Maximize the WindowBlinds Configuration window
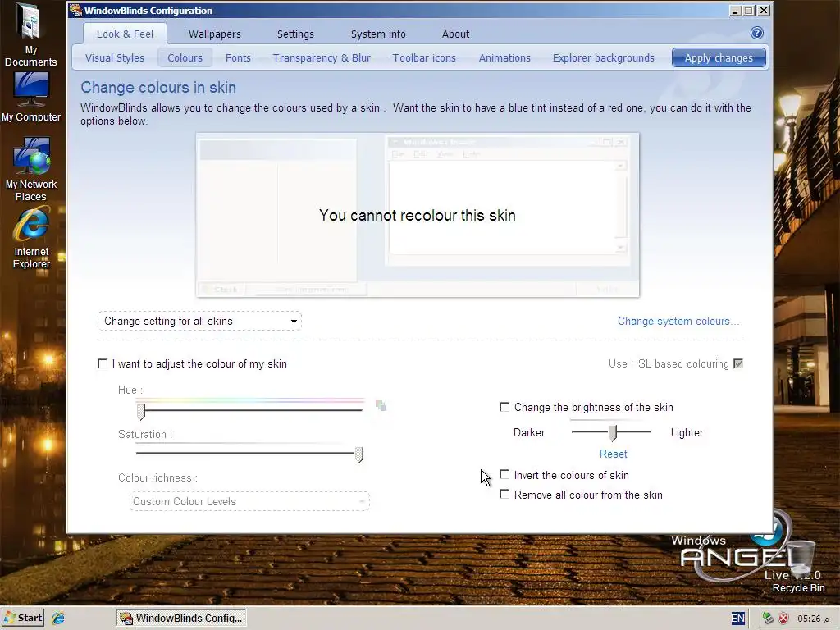The image size is (840, 630). (749, 10)
